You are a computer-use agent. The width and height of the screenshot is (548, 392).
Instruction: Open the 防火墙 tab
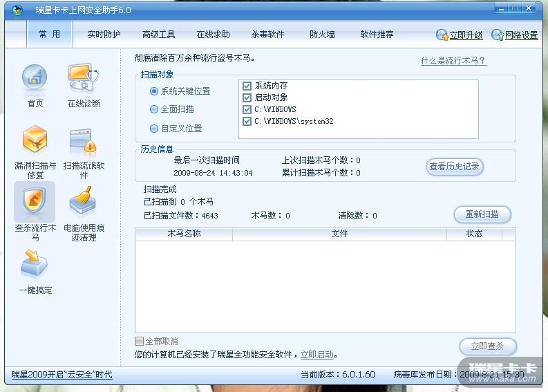coord(322,35)
